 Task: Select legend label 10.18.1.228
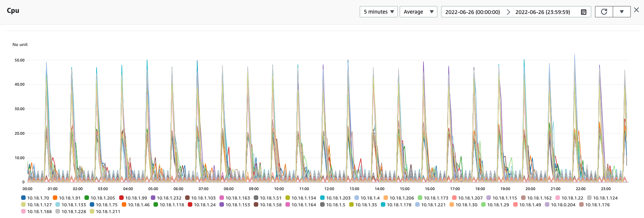(74, 212)
